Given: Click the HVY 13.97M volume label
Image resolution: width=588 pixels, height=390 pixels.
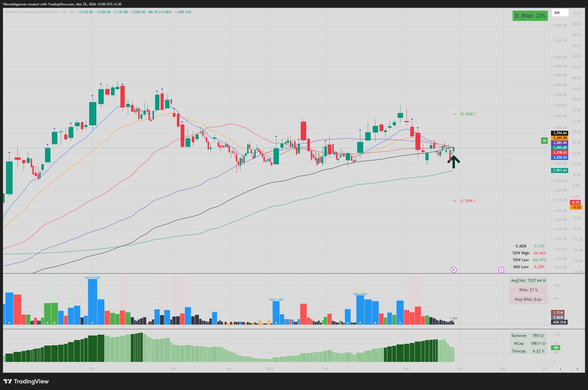Looking at the screenshot, I should click(92, 278).
